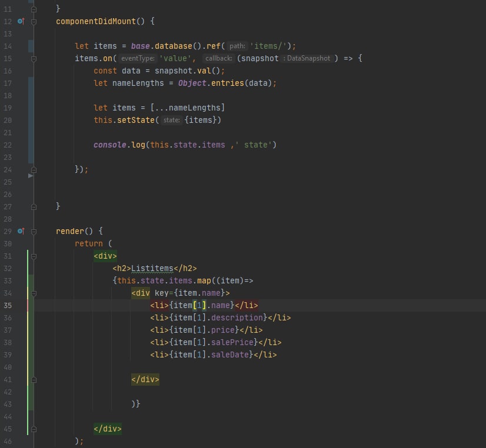Click the key attribute on line 34
486x448 pixels.
[161, 293]
